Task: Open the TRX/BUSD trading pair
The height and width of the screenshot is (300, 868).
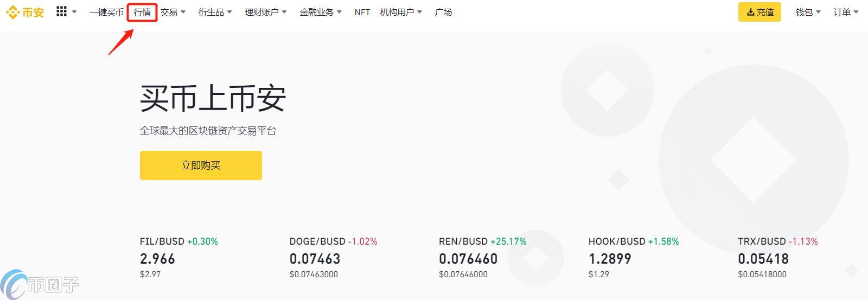Action: coord(762,241)
